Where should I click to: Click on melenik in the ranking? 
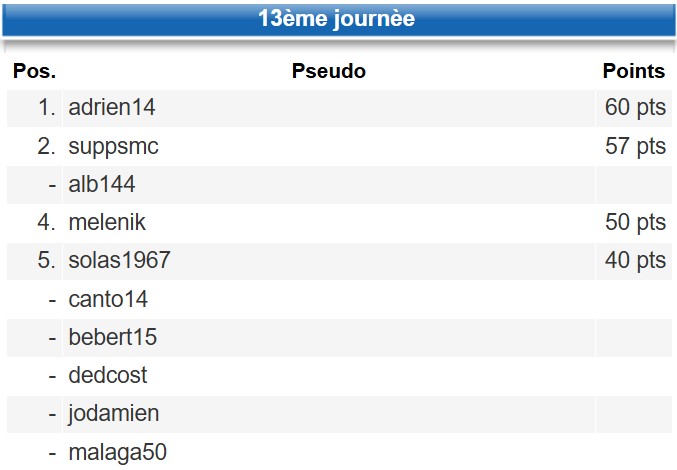coord(107,223)
